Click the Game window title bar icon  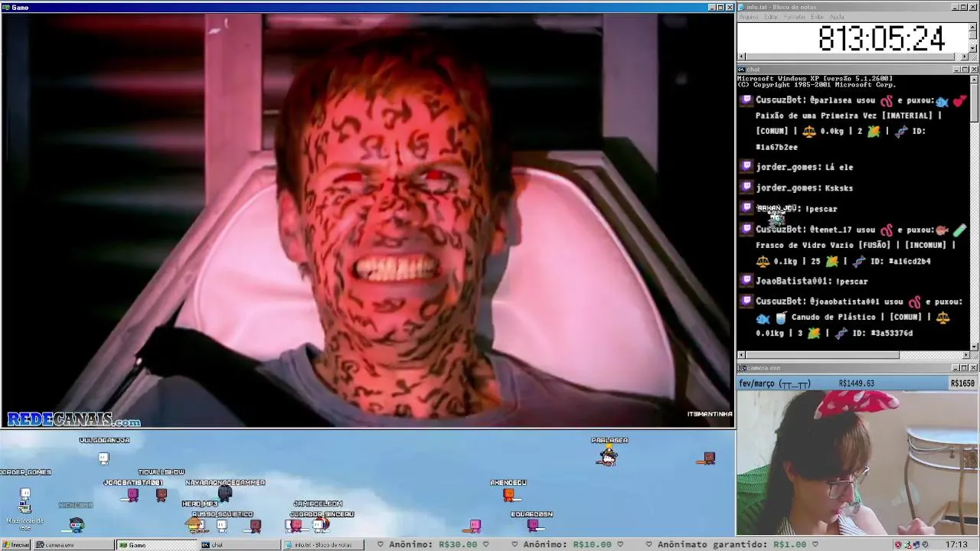pyautogui.click(x=5, y=7)
